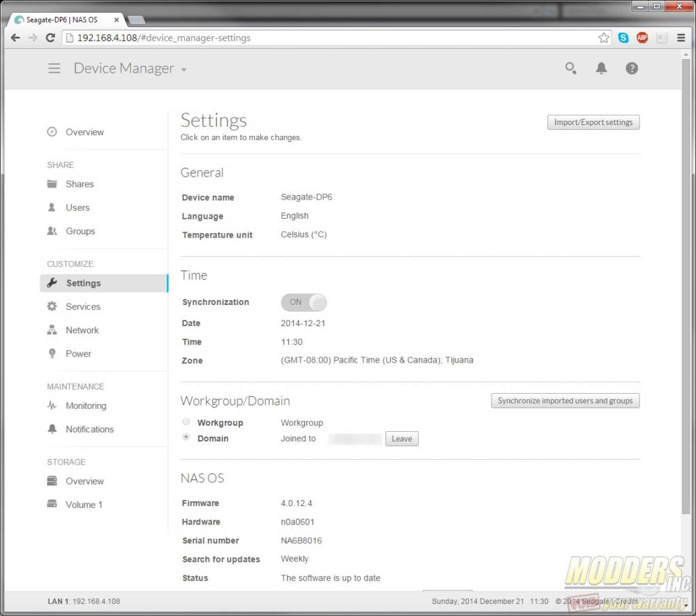Open Network settings via its sidebar icon
Image resolution: width=696 pixels, height=616 pixels.
(52, 330)
